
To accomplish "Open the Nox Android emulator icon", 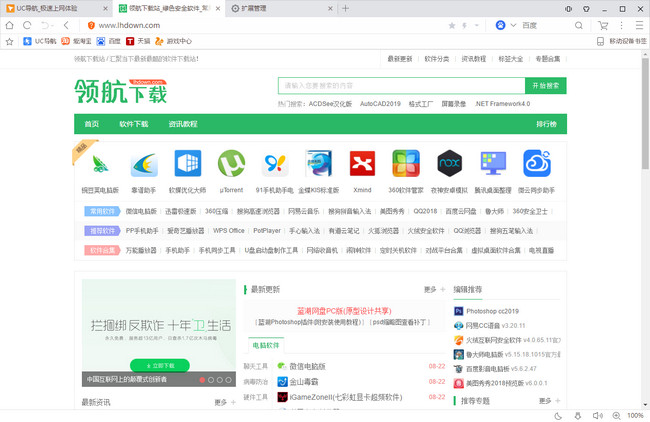I will (x=449, y=163).
